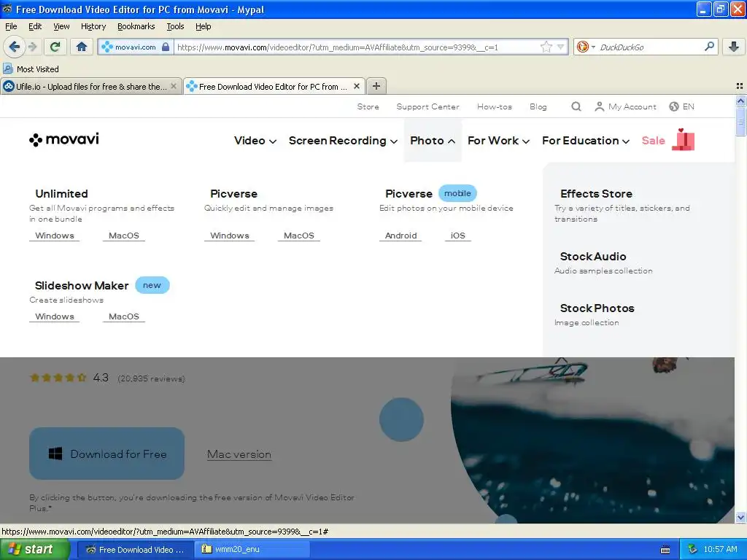Screen dimensions: 747x560
Task: Open the Stock Audio link
Action: (593, 257)
